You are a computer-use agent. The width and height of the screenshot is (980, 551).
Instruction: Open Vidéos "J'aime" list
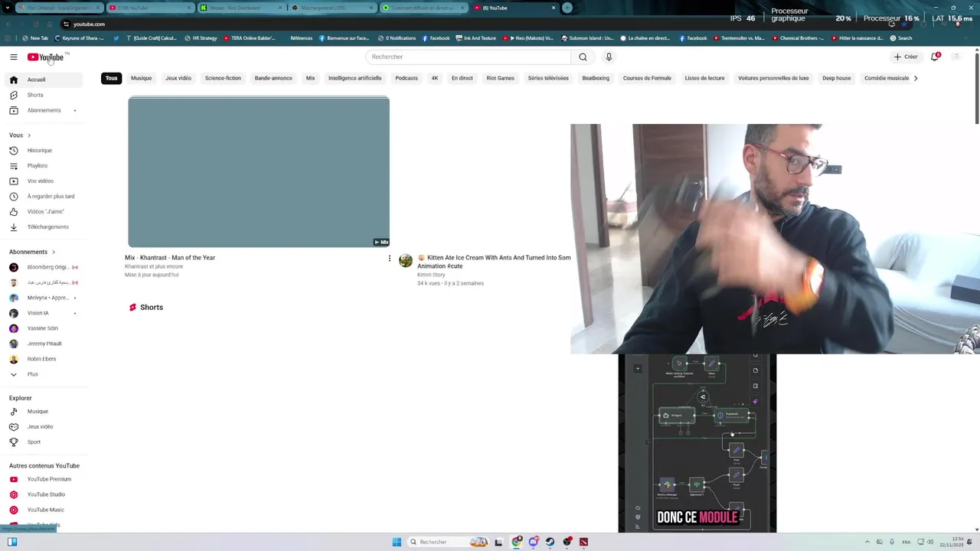46,212
